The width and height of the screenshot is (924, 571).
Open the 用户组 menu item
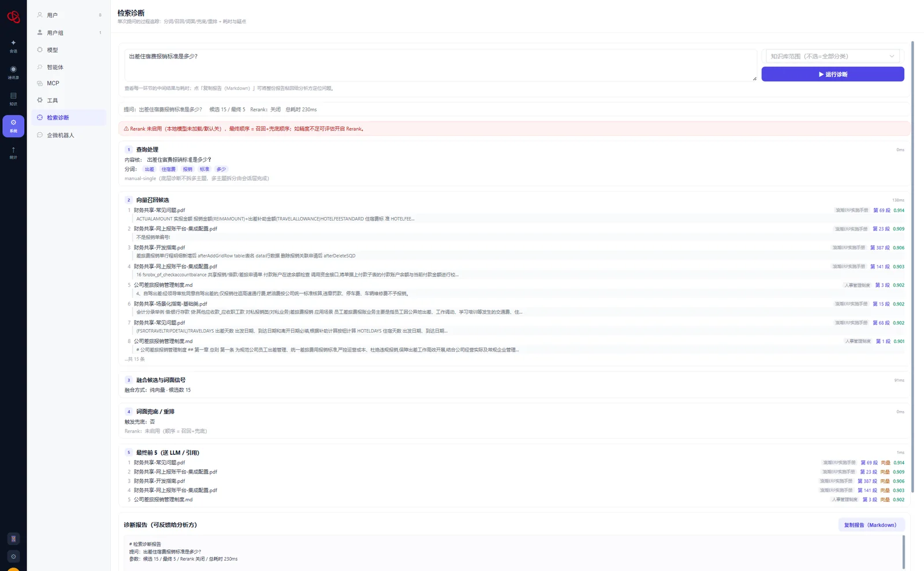click(x=69, y=33)
